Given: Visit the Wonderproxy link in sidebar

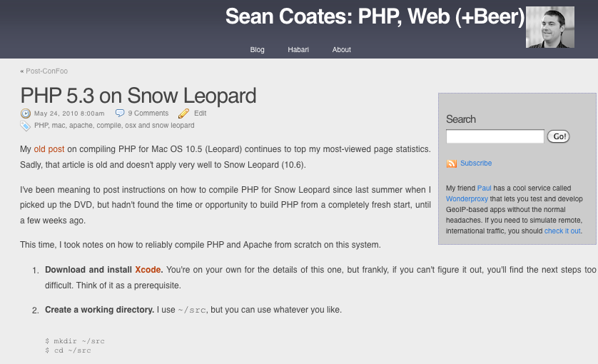Looking at the screenshot, I should point(467,199).
